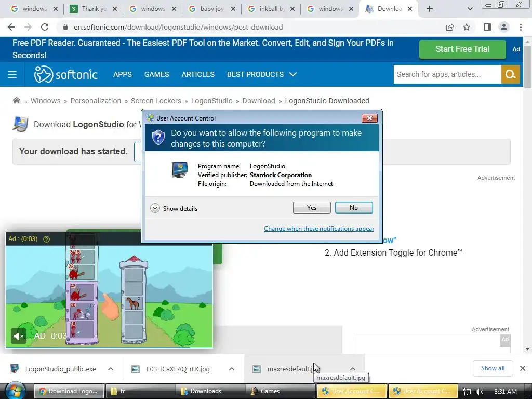This screenshot has height=399, width=532.
Task: Click the network tray icon
Action: [x=467, y=392]
